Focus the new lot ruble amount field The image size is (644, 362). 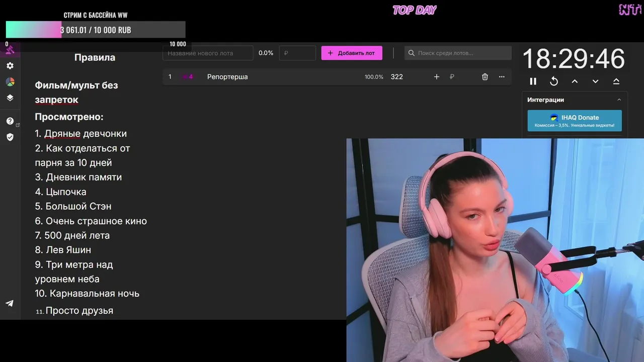(297, 53)
